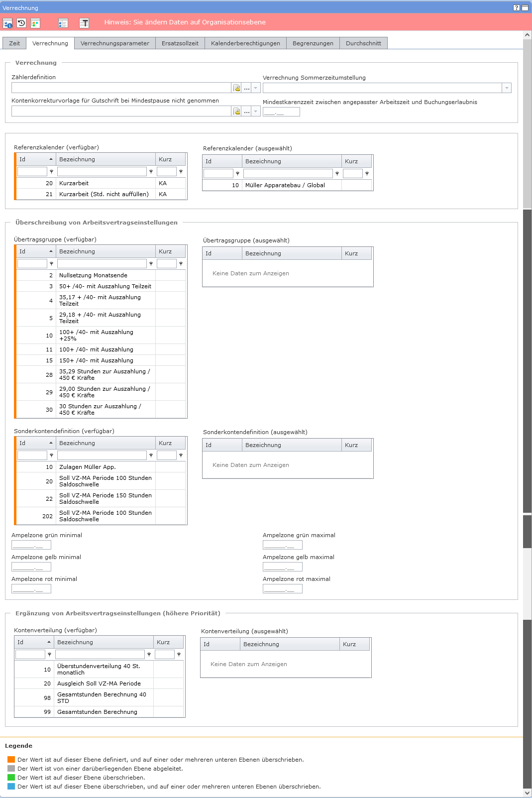Click the colored squares toolbar icon
Image resolution: width=532 pixels, height=798 pixels.
tap(35, 23)
